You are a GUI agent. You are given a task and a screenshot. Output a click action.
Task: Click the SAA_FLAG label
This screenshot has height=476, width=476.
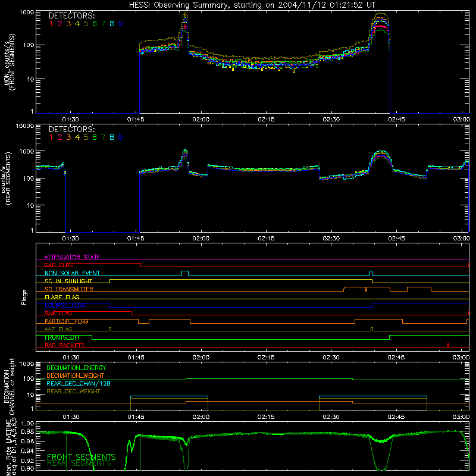coord(58,314)
